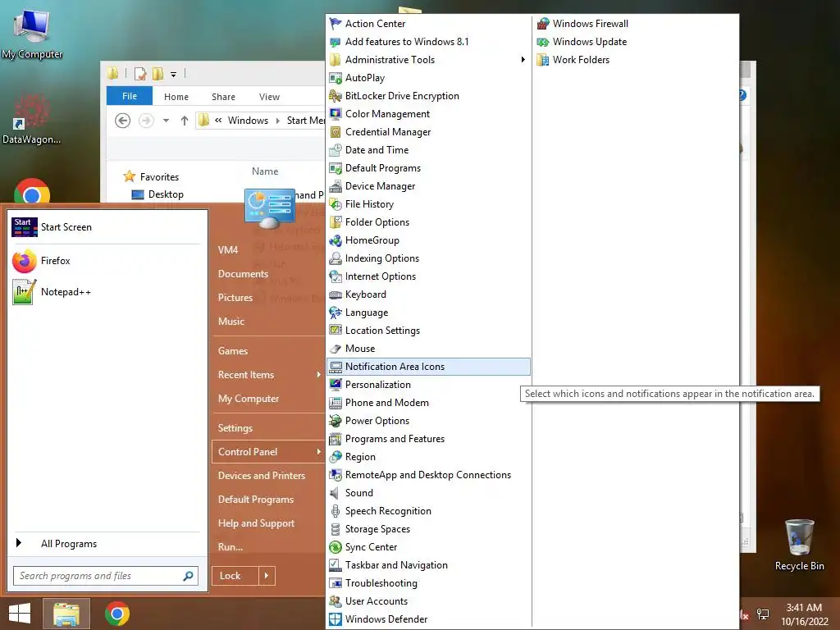Open the Explorer File tab
Viewport: 840px width, 630px height.
click(130, 96)
